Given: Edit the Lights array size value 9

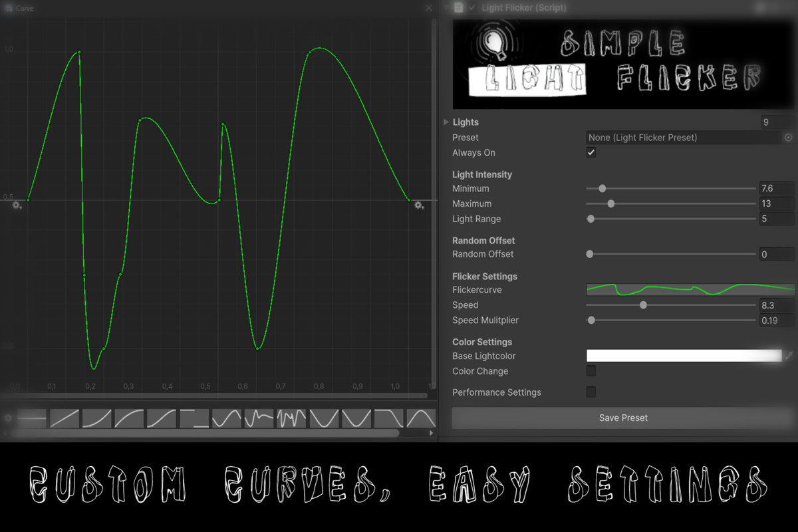Looking at the screenshot, I should tap(777, 122).
